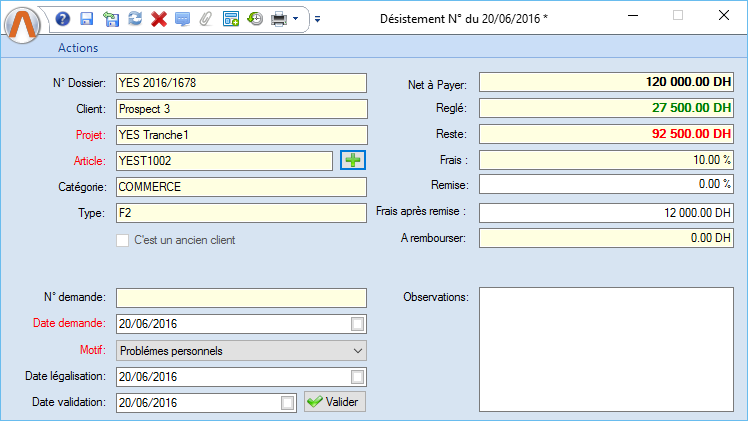Expand the quick access toolbar customize arrow

[317, 18]
